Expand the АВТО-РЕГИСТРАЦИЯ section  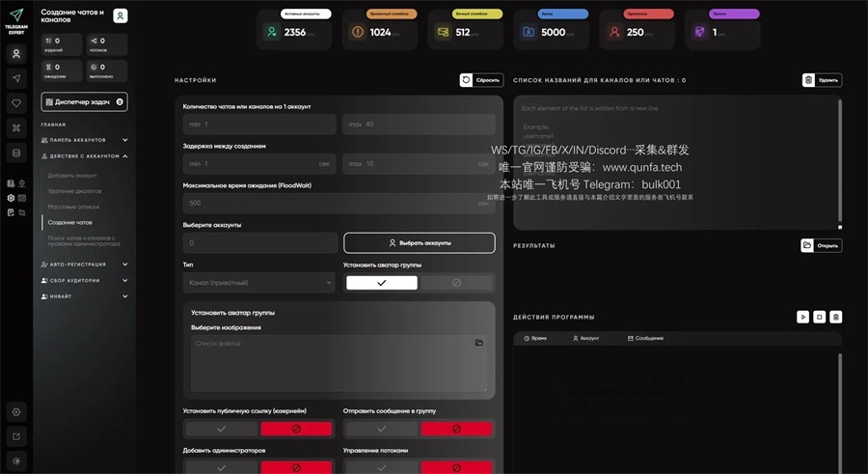84,265
